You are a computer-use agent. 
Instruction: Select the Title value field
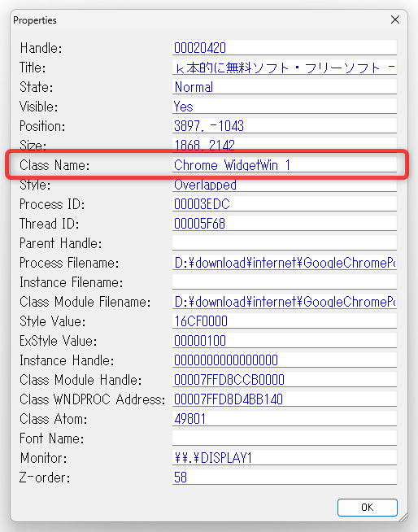pyautogui.click(x=285, y=68)
